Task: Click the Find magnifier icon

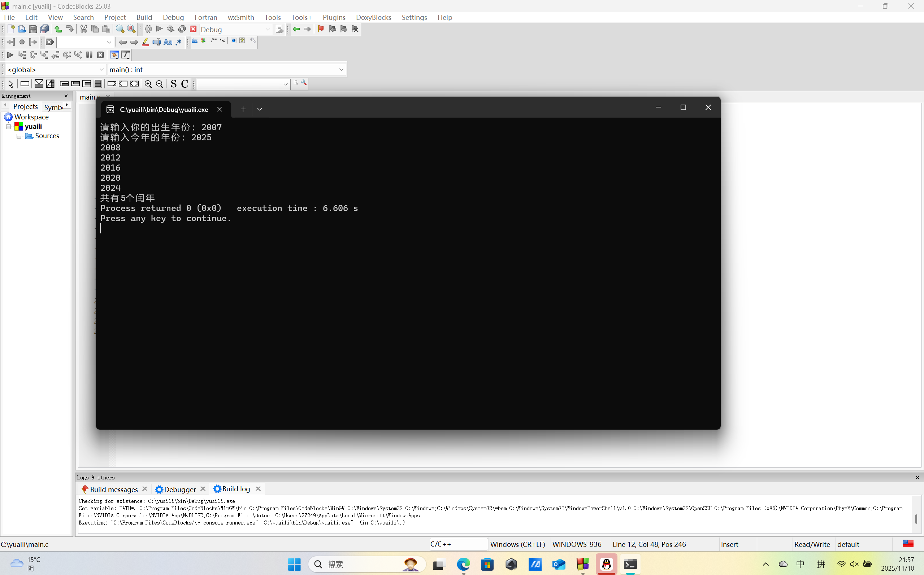Action: click(120, 29)
